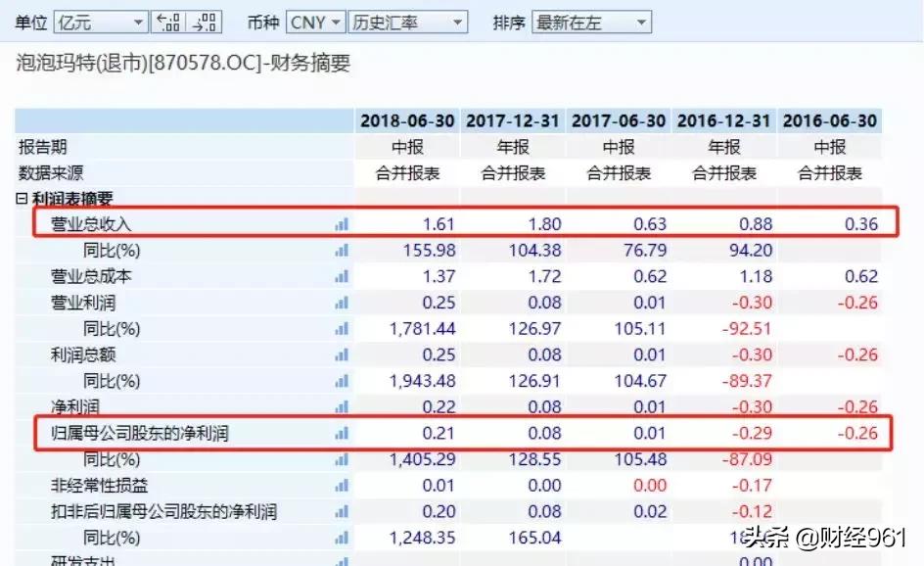Image resolution: width=924 pixels, height=566 pixels.
Task: Open chart for 净利润 row
Action: click(340, 407)
